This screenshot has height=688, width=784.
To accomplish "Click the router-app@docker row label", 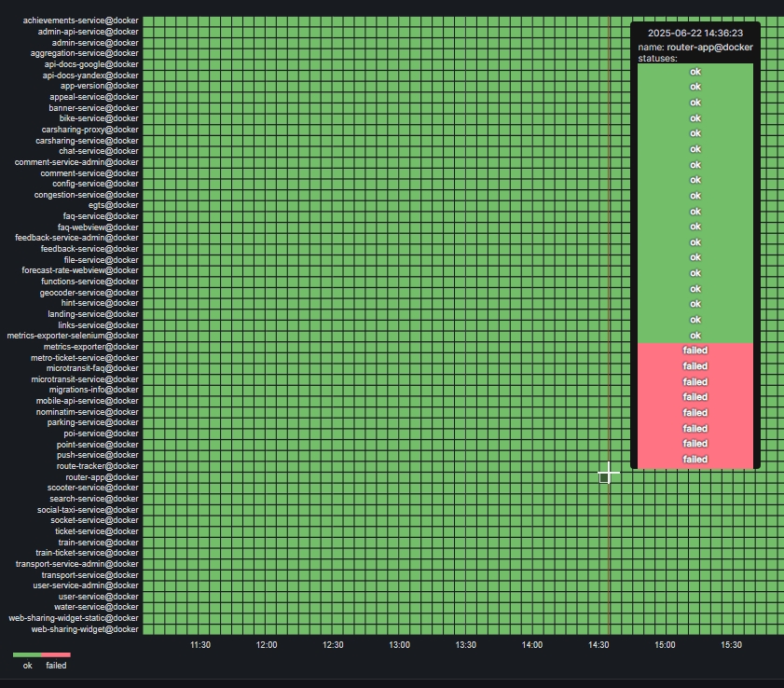I will [x=102, y=477].
